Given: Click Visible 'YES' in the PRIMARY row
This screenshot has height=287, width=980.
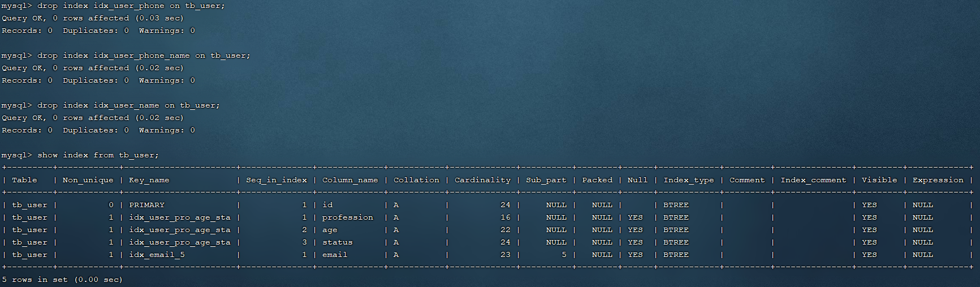Looking at the screenshot, I should [869, 205].
